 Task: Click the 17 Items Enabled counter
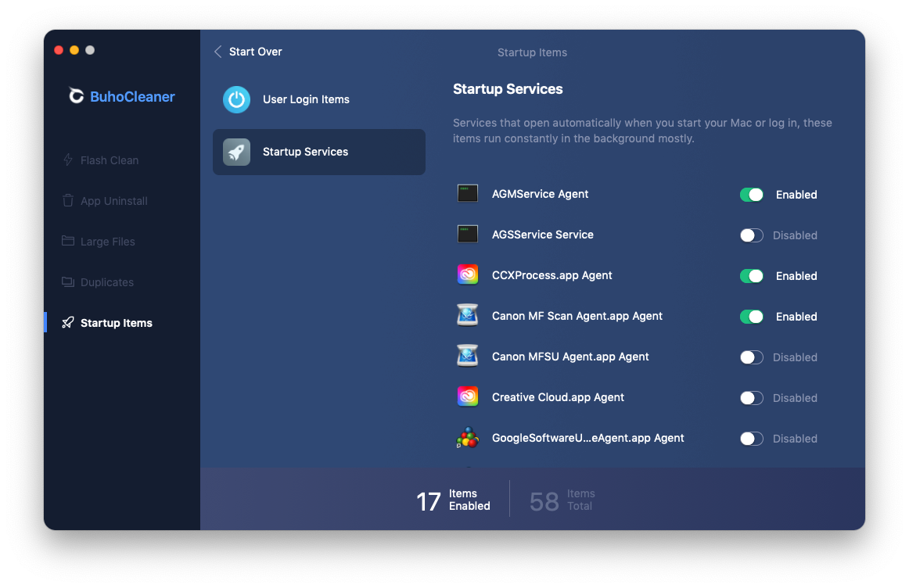453,500
